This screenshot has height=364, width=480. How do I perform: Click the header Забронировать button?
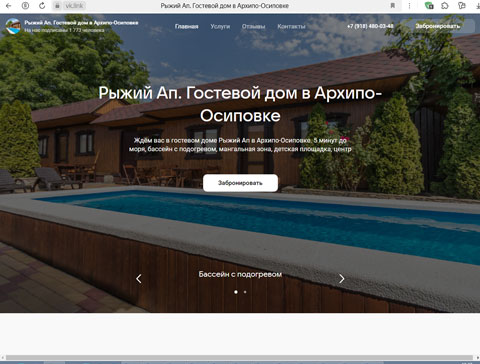tap(437, 26)
